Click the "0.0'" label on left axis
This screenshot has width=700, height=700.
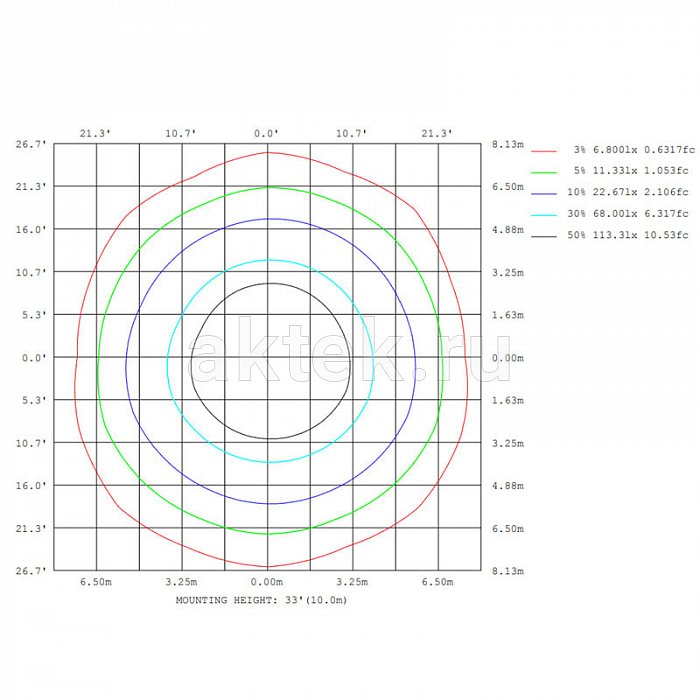[x=34, y=358]
